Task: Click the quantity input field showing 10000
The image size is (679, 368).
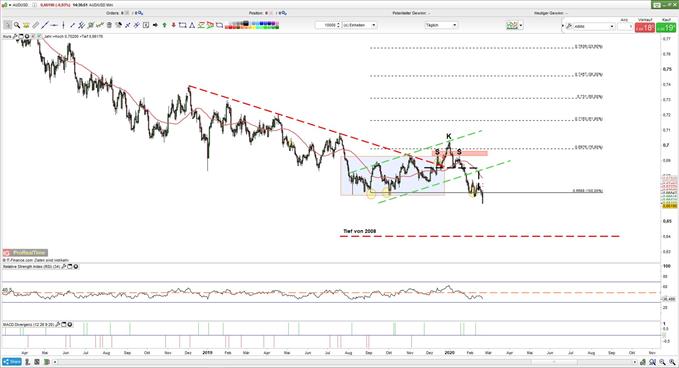Action: coord(328,25)
